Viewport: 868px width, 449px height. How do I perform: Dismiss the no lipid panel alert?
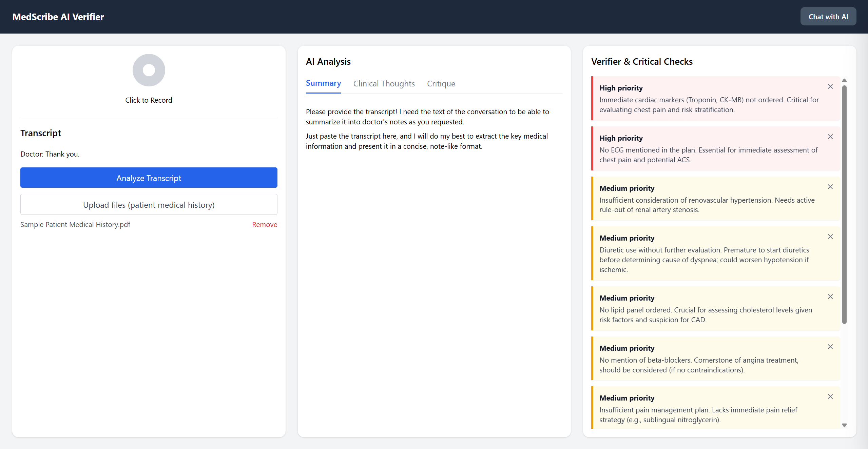[830, 297]
